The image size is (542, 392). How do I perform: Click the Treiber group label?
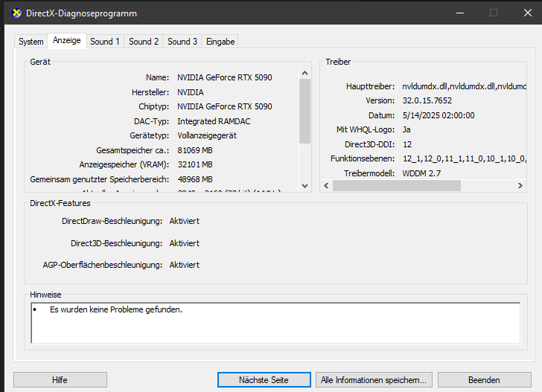point(338,62)
